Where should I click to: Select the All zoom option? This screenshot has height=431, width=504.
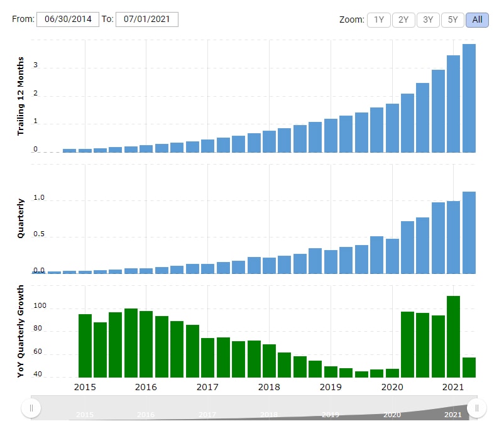[477, 19]
